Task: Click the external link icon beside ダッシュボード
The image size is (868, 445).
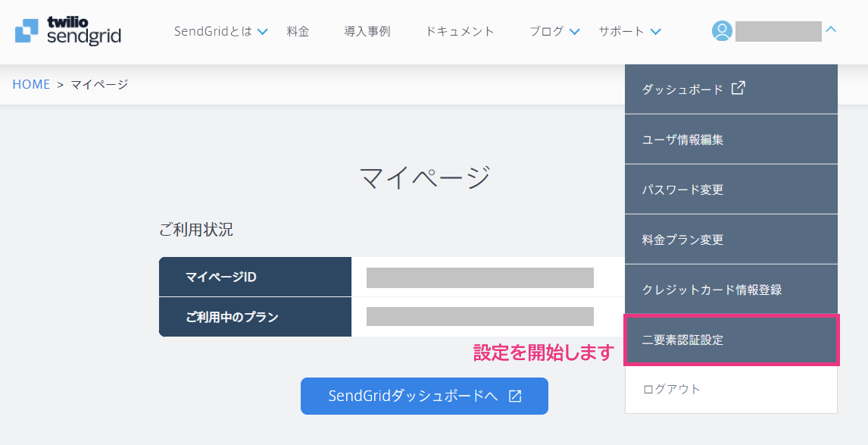Action: [738, 88]
